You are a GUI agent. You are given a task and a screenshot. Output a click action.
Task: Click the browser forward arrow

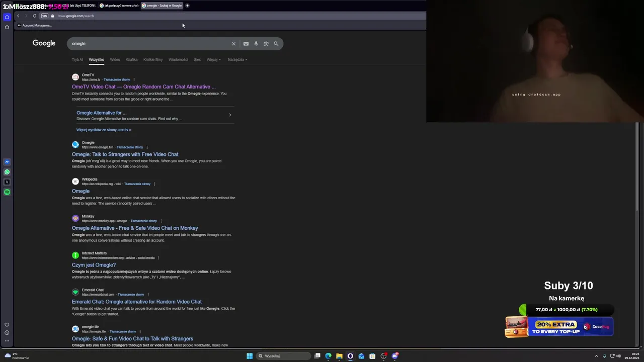pyautogui.click(x=26, y=16)
